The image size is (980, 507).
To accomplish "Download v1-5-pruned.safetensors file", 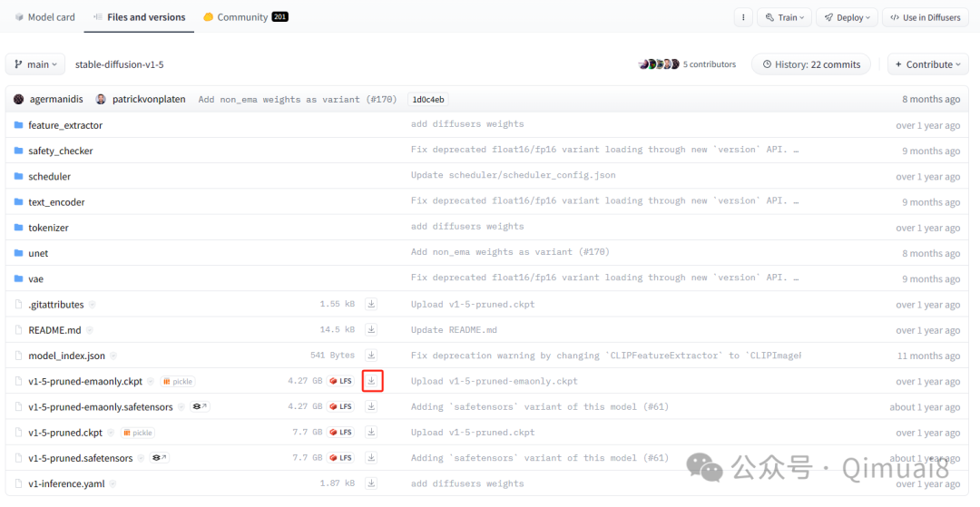I will point(371,458).
